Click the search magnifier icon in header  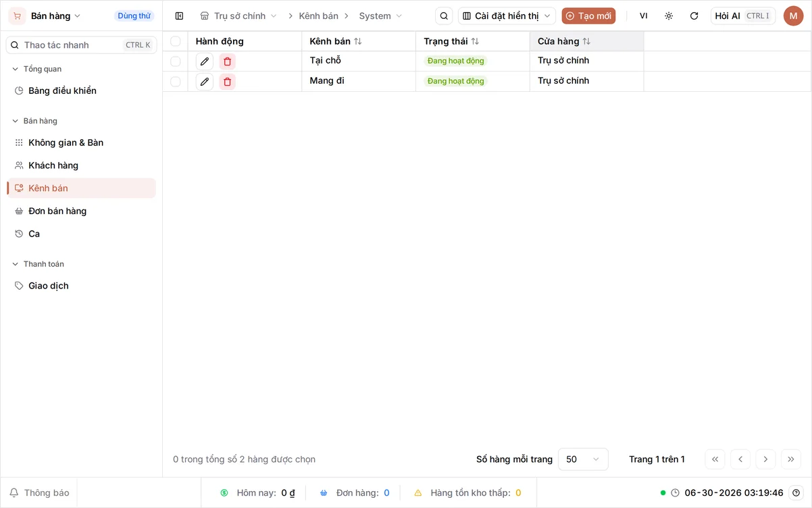click(x=444, y=16)
